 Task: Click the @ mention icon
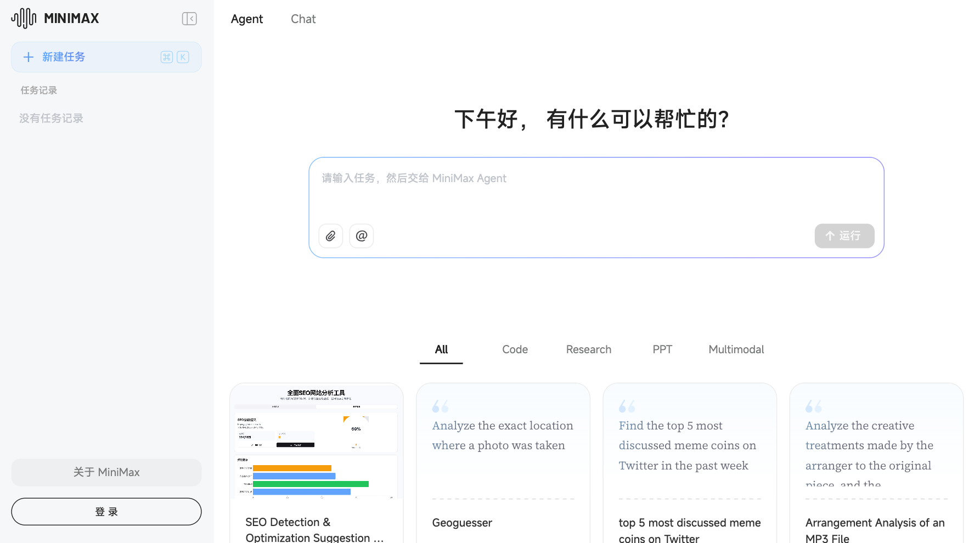[362, 236]
